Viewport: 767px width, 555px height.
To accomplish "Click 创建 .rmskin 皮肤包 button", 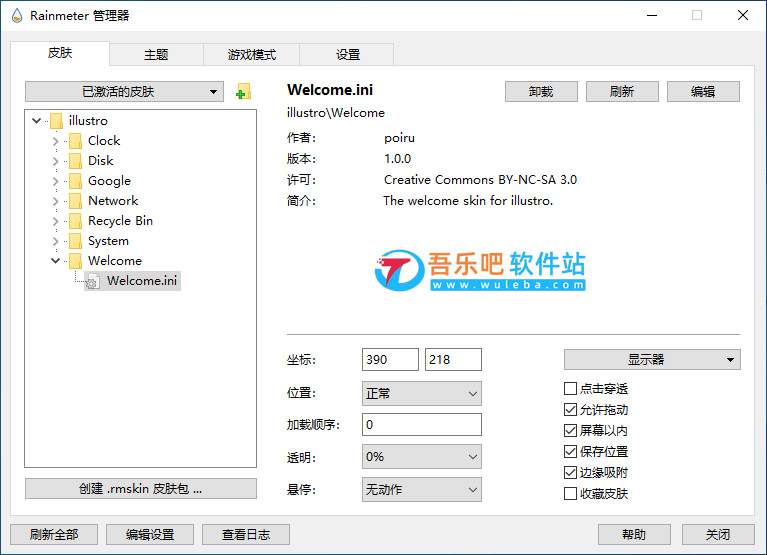I will tap(141, 488).
